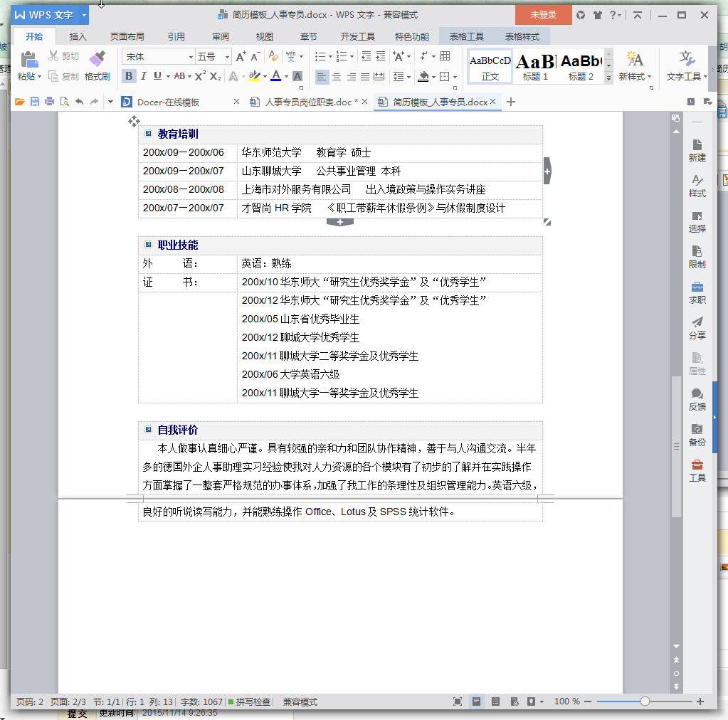This screenshot has height=720, width=728.
Task: Apply the 标题 1 style
Action: 535,66
